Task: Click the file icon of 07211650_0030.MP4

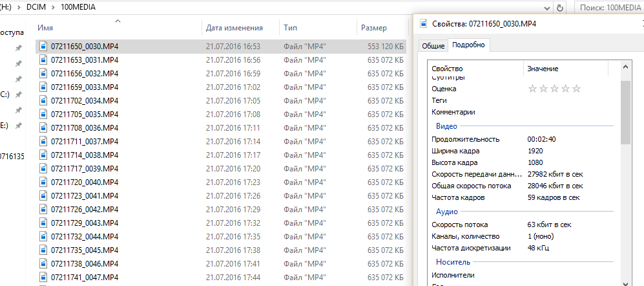Action: point(43,47)
